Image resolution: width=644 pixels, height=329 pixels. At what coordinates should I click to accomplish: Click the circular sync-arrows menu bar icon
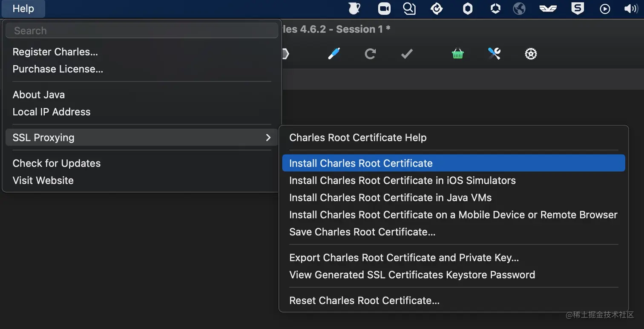point(437,9)
